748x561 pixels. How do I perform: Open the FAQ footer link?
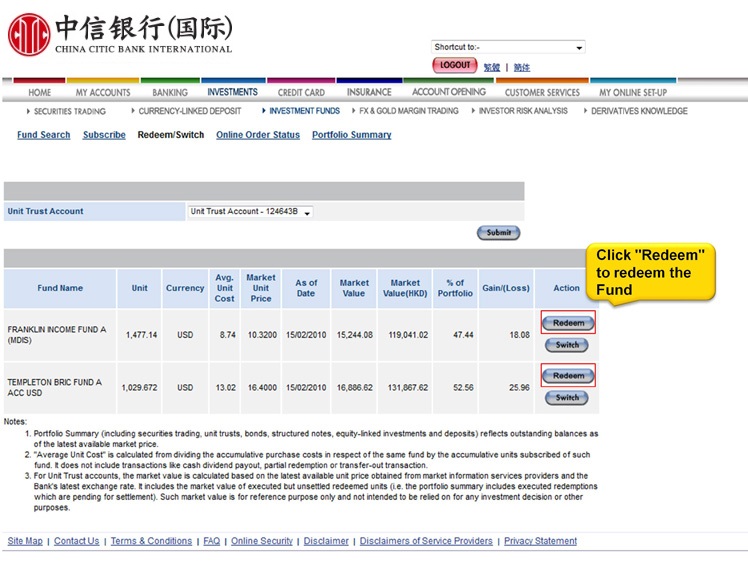pos(211,541)
